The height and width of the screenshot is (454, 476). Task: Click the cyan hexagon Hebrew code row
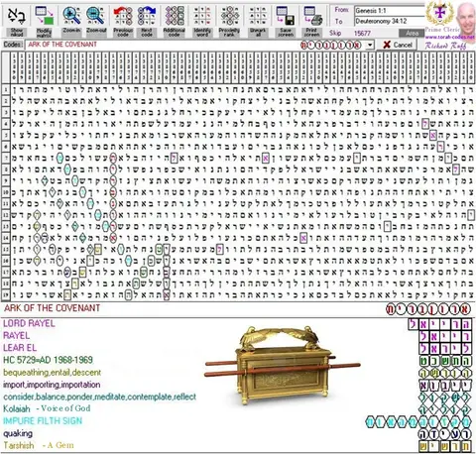point(418,422)
